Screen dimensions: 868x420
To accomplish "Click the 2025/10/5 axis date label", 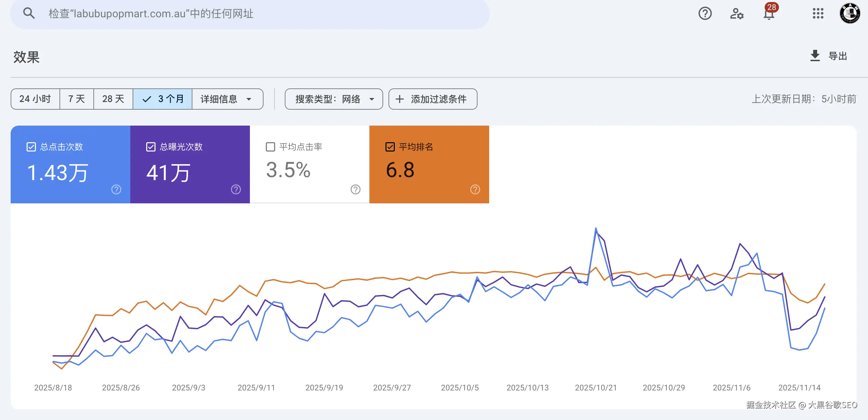I will [x=460, y=388].
